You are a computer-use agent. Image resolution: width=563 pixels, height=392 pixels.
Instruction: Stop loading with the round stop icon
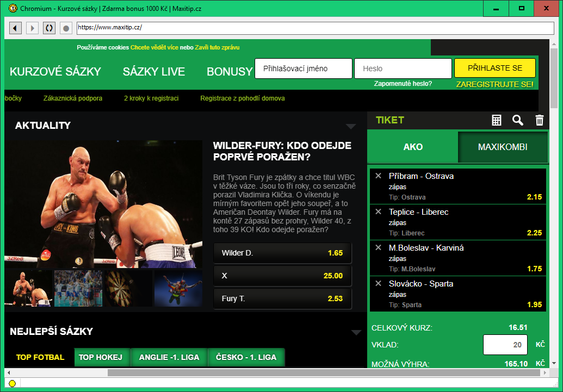point(66,28)
